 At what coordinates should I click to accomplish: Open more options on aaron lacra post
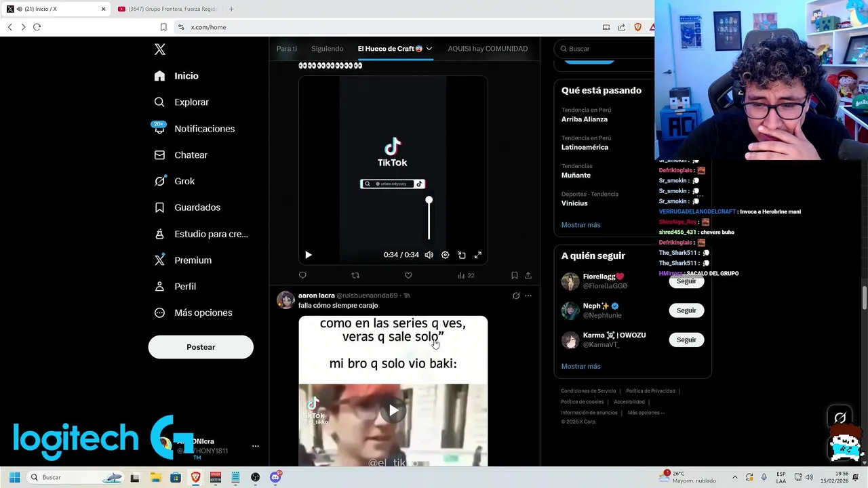pyautogui.click(x=528, y=296)
